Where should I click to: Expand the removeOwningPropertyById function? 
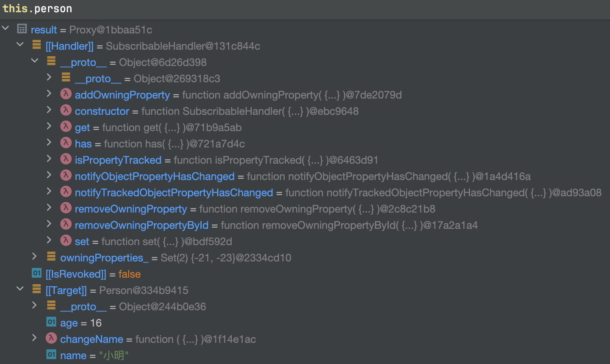[49, 224]
